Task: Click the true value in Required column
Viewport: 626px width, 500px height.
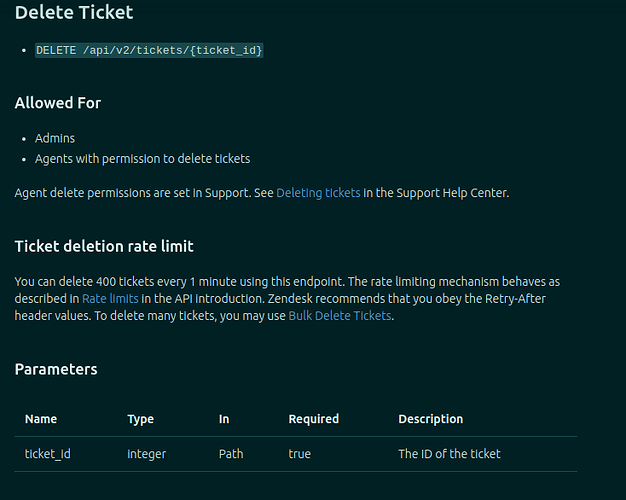Action: tap(299, 454)
